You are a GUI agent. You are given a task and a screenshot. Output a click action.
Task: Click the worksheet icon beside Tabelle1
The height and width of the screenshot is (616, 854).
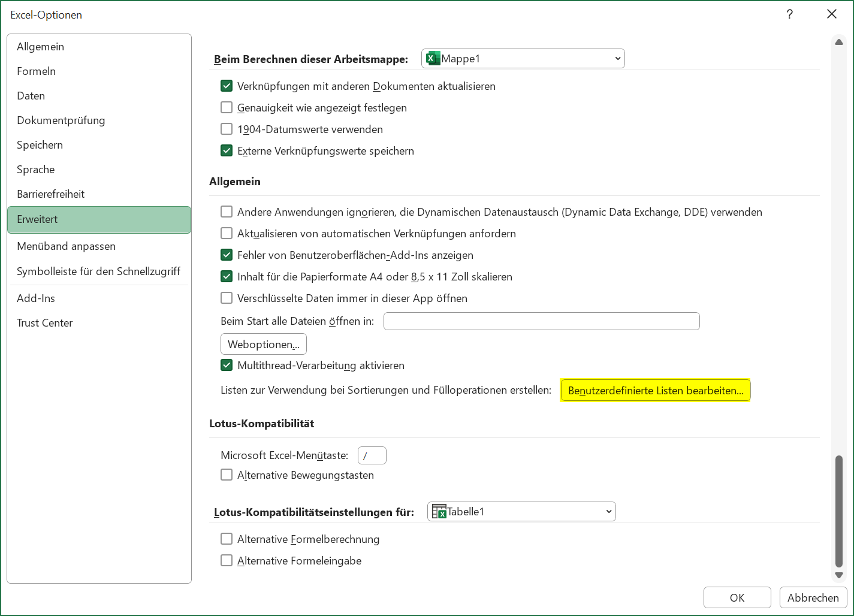pos(439,511)
